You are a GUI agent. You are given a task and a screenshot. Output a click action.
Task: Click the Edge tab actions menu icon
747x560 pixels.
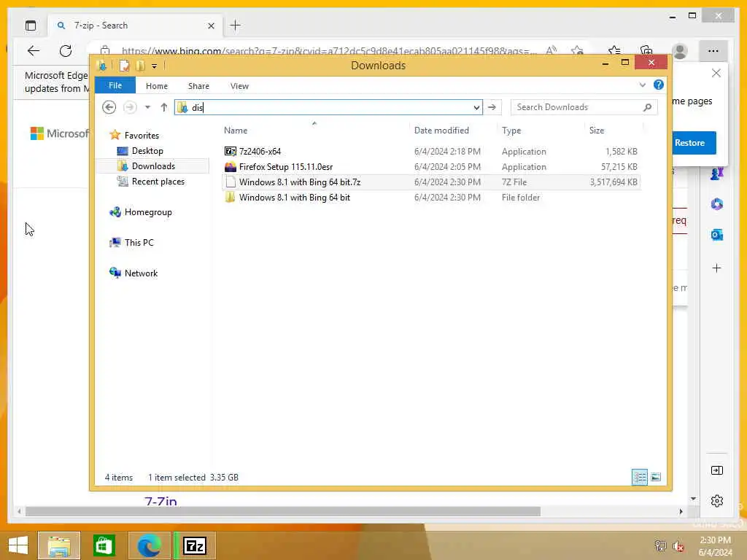[x=31, y=26]
